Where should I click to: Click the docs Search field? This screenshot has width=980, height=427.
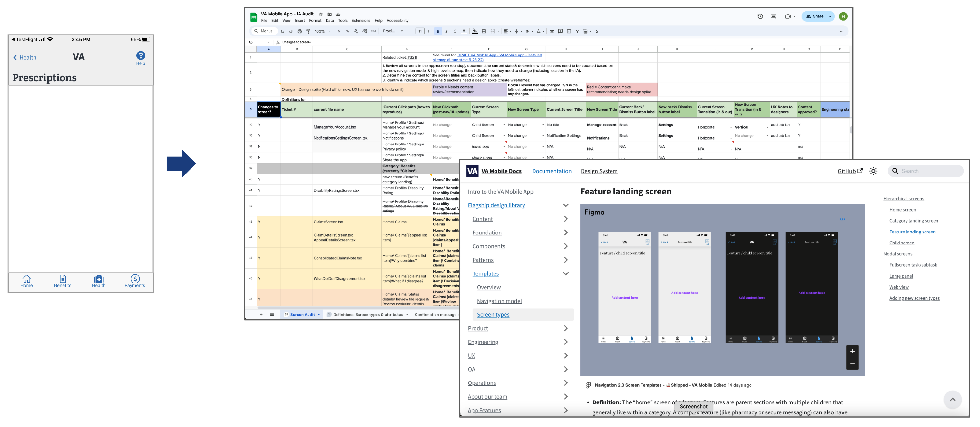click(x=925, y=171)
